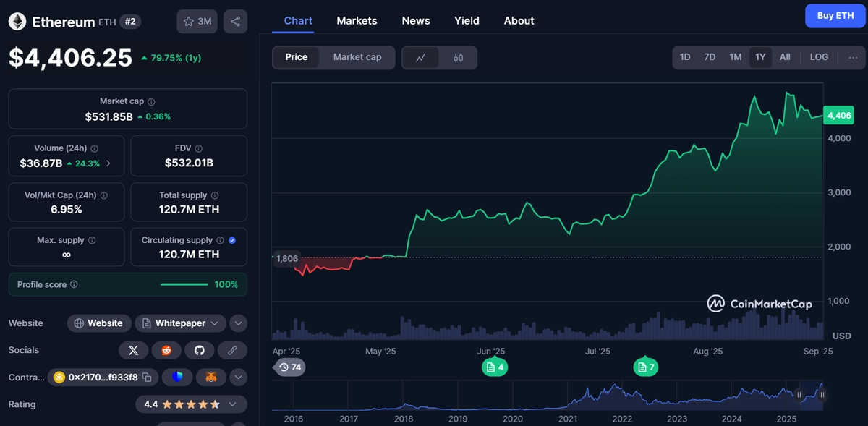Open the Website link button
This screenshot has height=426, width=868.
(x=100, y=323)
